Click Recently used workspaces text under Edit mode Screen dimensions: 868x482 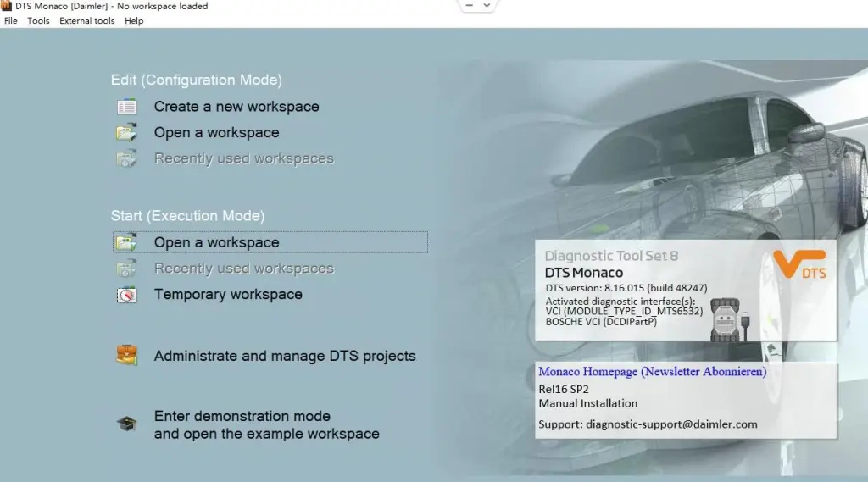tap(244, 158)
